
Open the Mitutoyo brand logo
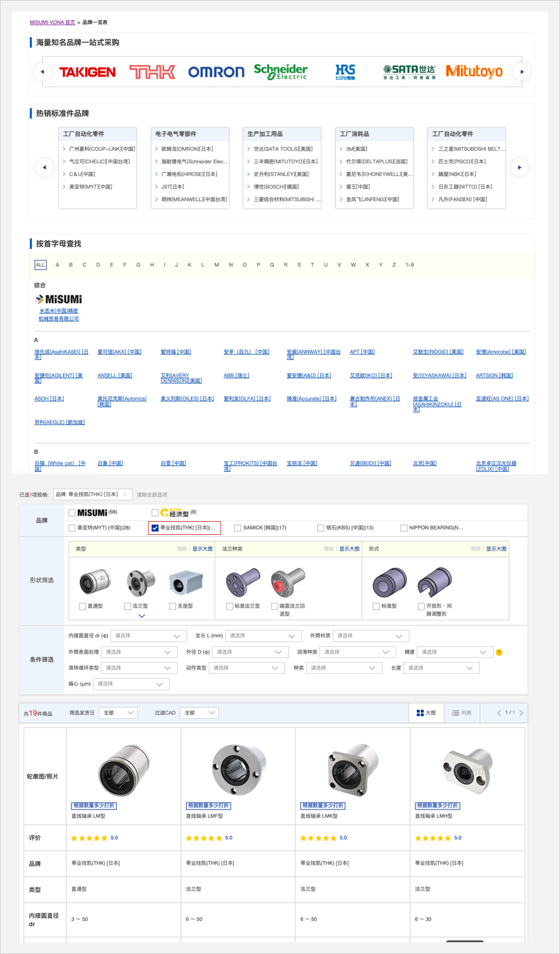click(474, 72)
